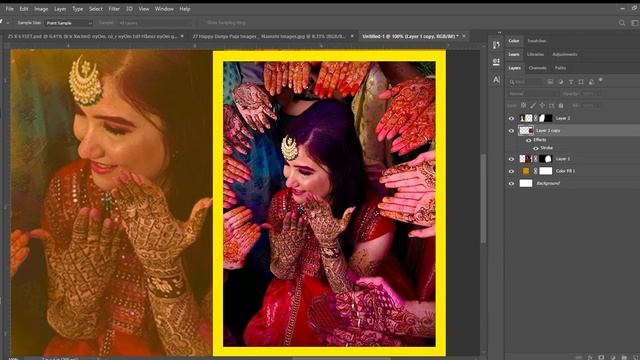Hide Layer 2 with eye icon
This screenshot has height=360, width=640.
(x=511, y=118)
